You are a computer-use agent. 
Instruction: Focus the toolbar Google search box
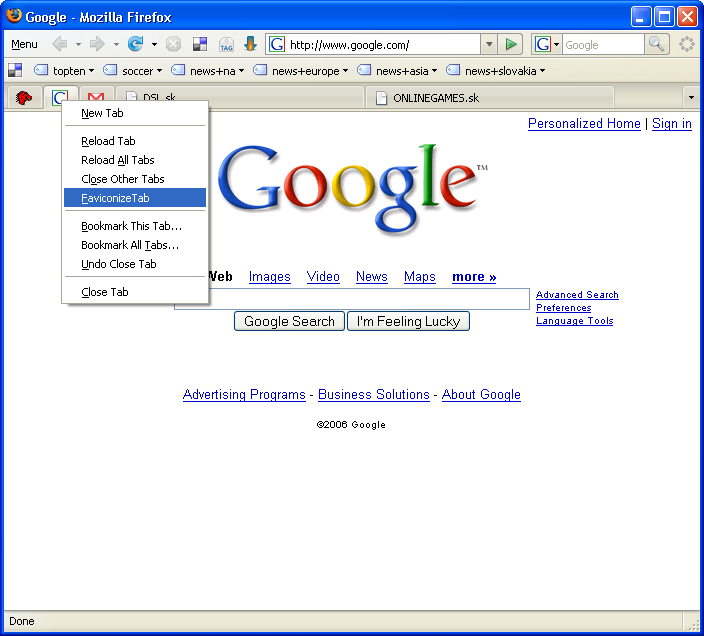click(603, 44)
